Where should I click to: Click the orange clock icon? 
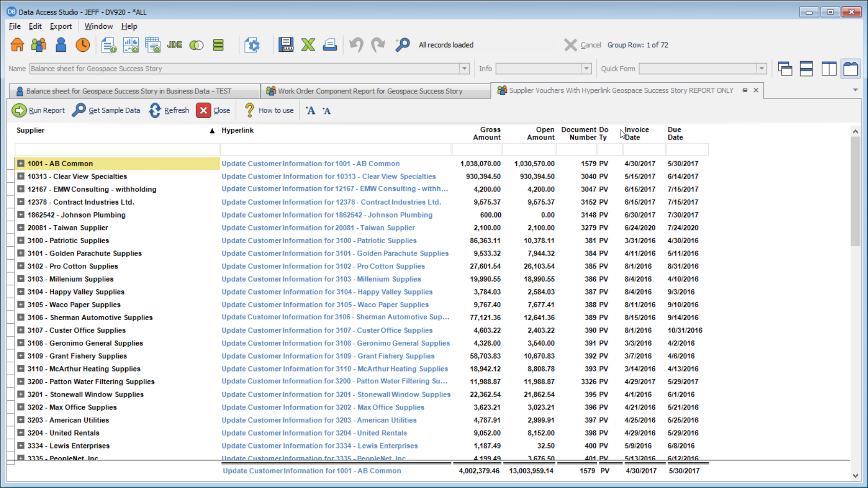(83, 45)
